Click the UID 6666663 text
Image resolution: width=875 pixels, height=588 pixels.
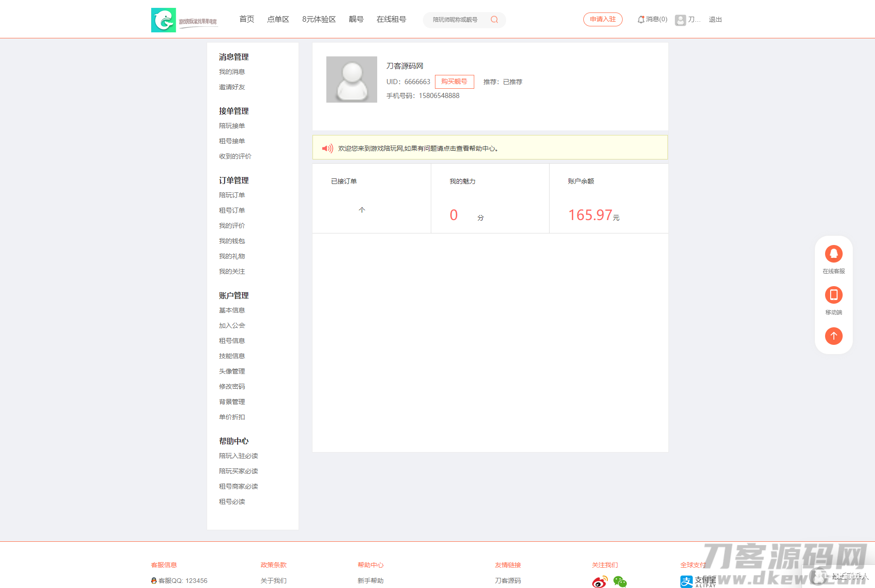coord(408,82)
